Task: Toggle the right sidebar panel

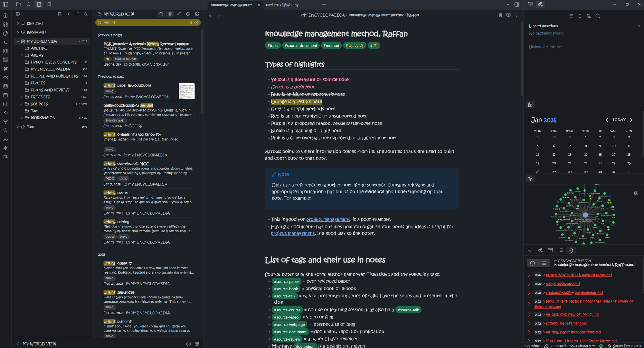Action: coord(517,5)
